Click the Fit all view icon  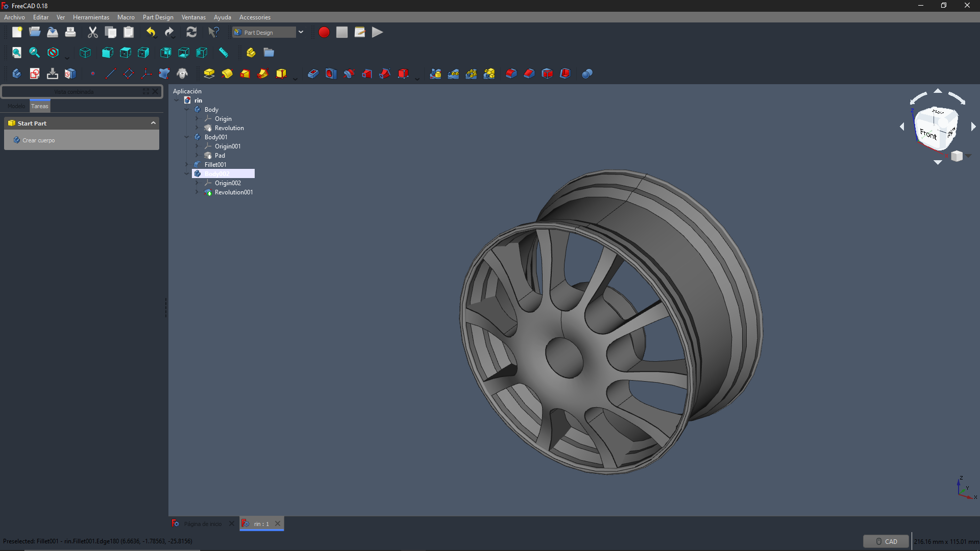point(16,53)
